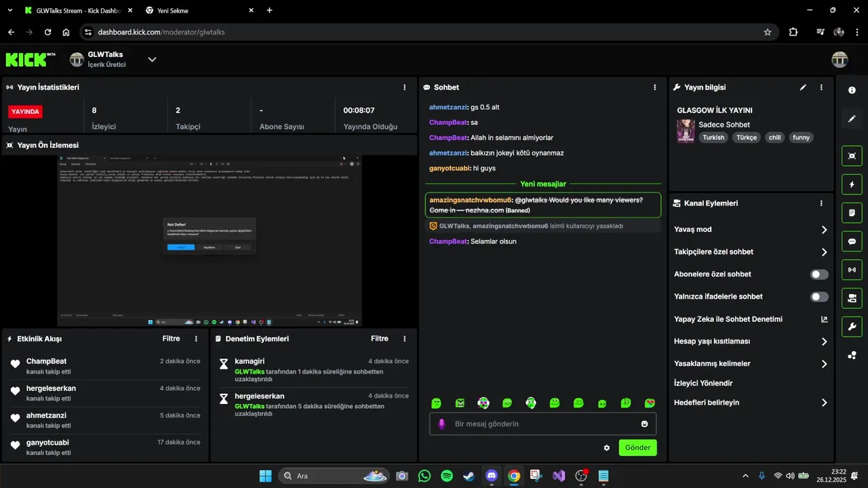Click the three-dots cluster icon at sidebar bottom
868x488 pixels.
[x=852, y=355]
